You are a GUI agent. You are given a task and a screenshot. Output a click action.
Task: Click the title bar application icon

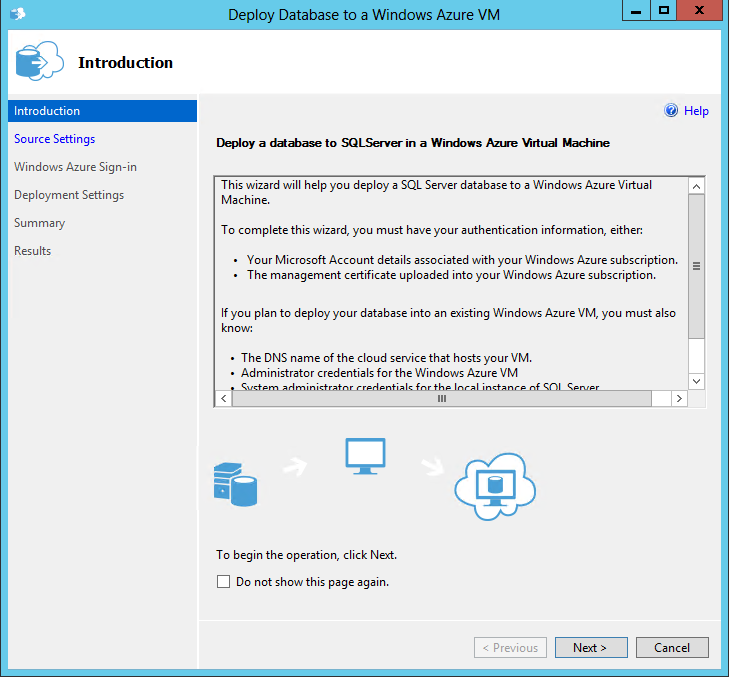click(x=16, y=14)
